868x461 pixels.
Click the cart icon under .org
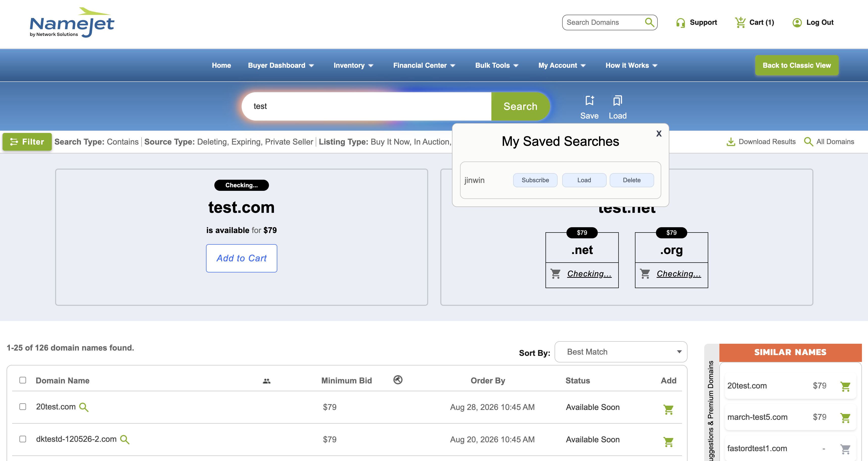(x=645, y=273)
